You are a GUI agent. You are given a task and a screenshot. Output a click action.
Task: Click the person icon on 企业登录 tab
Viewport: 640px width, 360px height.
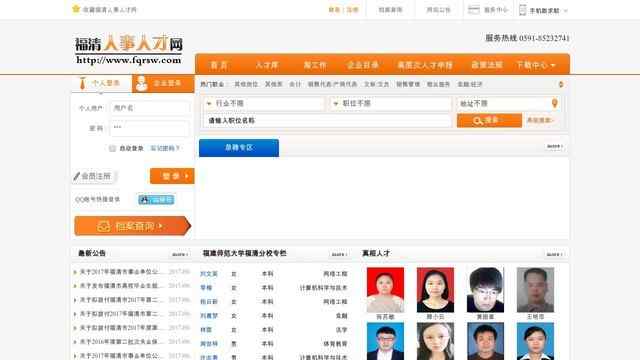(142, 83)
